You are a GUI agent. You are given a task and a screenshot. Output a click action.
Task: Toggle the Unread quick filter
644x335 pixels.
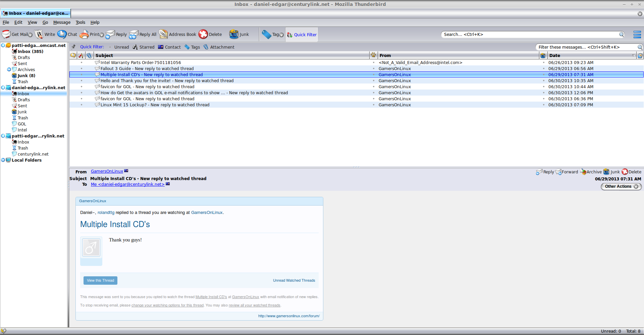[119, 47]
